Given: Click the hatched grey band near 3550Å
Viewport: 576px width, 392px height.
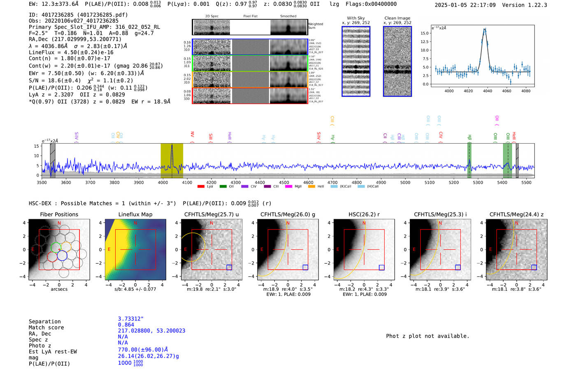Looking at the screenshot, I should (x=53, y=160).
